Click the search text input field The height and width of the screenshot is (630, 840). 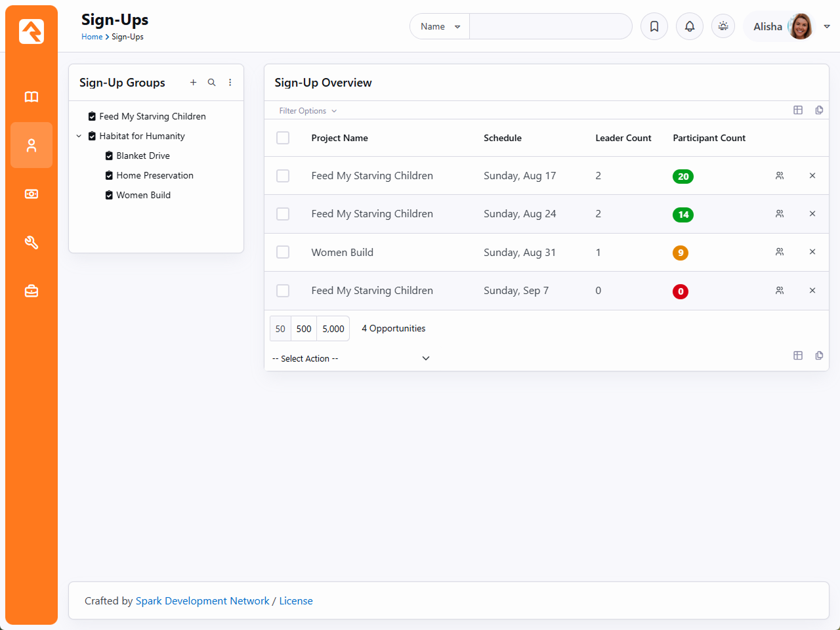[550, 26]
